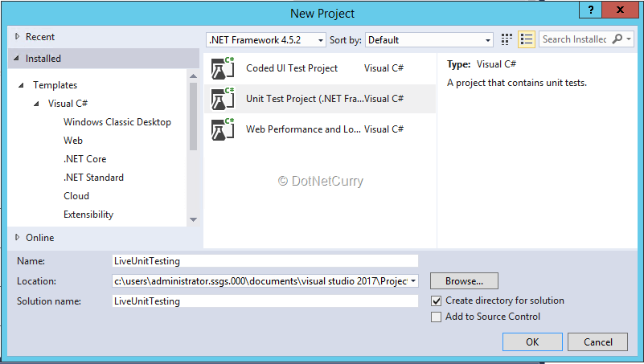Select the Cloud template category
This screenshot has height=364, width=644.
(x=76, y=196)
